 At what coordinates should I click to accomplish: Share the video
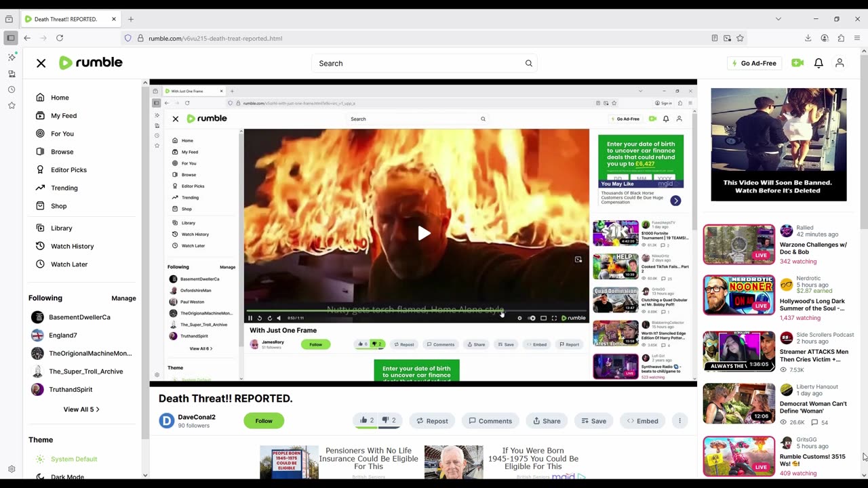[x=547, y=421]
